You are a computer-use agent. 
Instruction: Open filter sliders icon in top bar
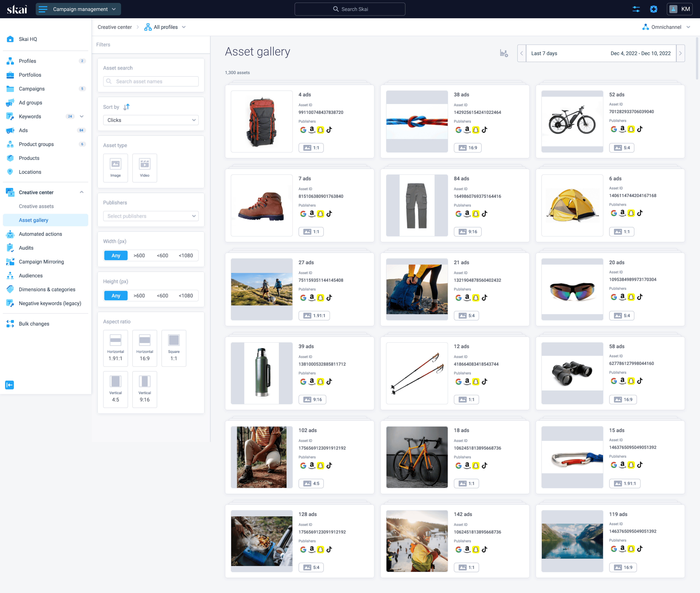click(x=636, y=9)
